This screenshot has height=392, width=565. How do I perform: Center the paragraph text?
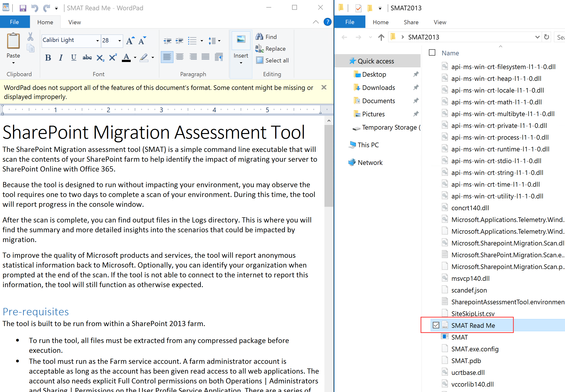pyautogui.click(x=180, y=57)
